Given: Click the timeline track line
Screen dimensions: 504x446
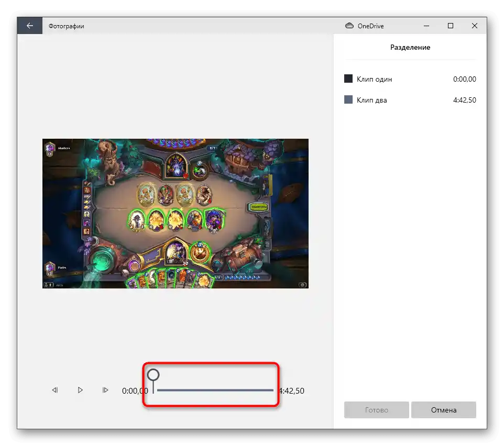Looking at the screenshot, I should [215, 391].
